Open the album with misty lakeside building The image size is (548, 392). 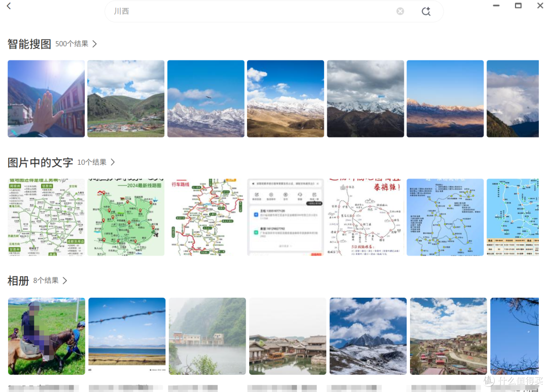(207, 336)
